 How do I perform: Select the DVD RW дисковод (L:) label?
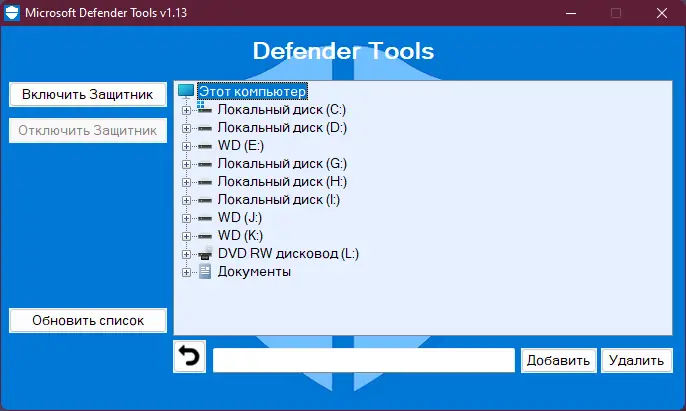[x=288, y=253]
